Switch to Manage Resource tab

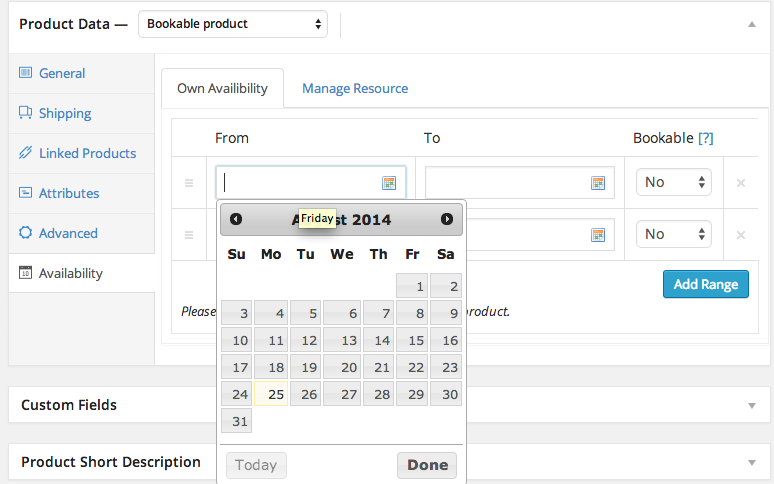(x=355, y=88)
